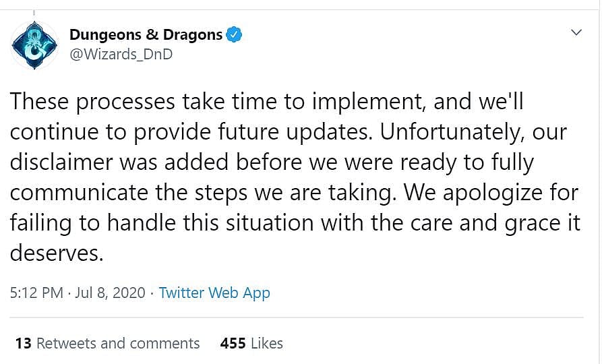View the 13 Retweets and comments
Screen dimensions: 602x364
coord(107,343)
